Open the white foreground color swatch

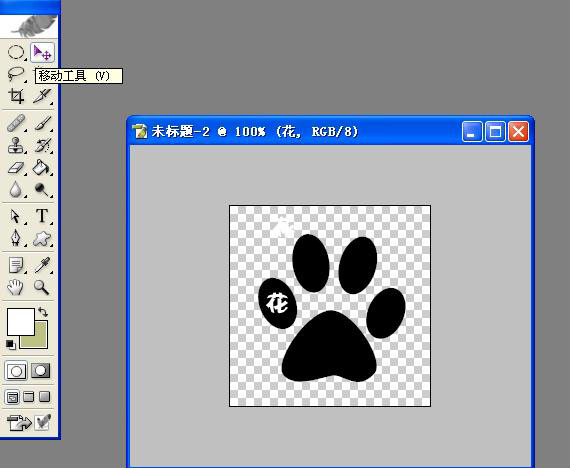(21, 322)
